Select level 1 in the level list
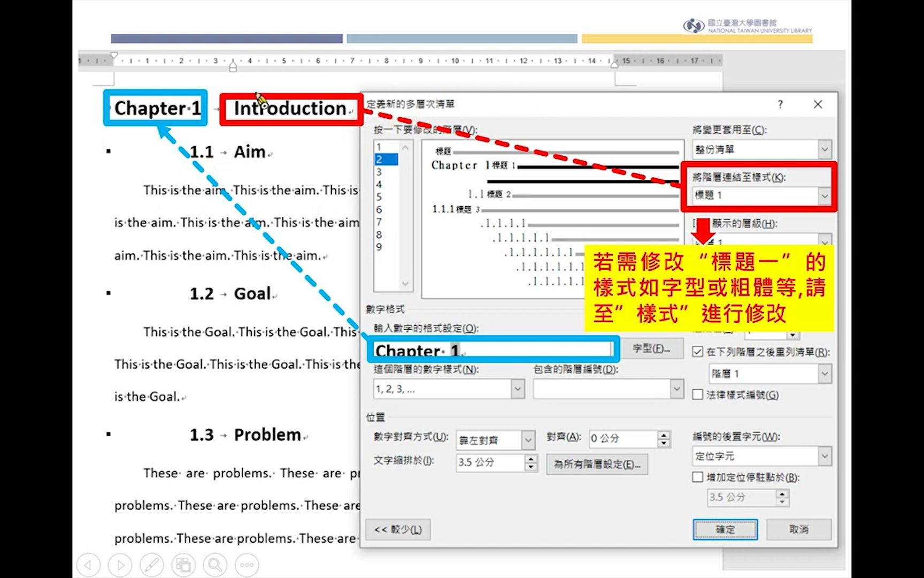This screenshot has width=924, height=578. (x=386, y=147)
